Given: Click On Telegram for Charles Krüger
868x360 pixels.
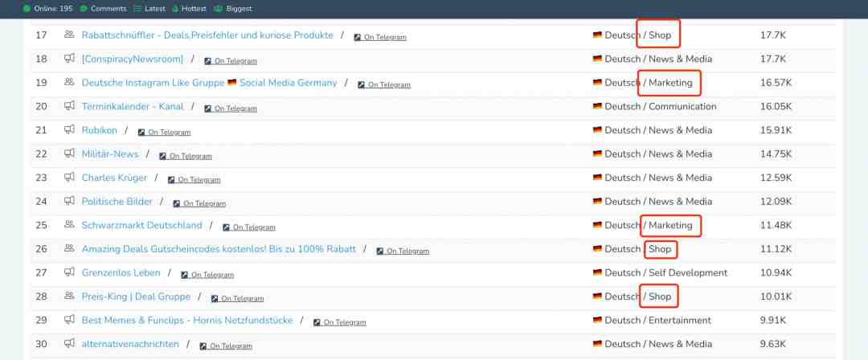Looking at the screenshot, I should click(x=194, y=180).
